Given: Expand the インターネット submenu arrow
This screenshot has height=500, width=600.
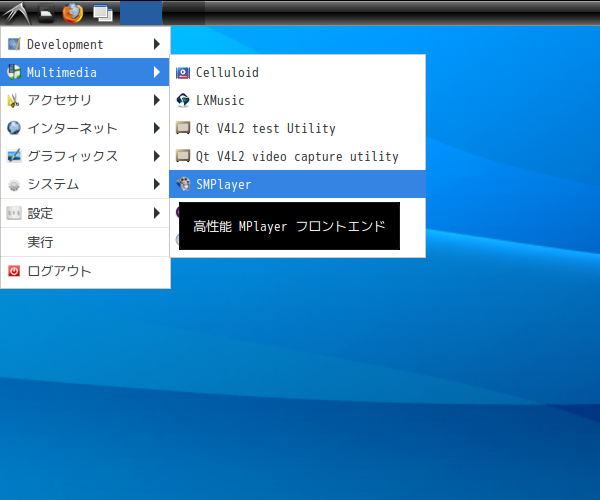Looking at the screenshot, I should pyautogui.click(x=157, y=128).
